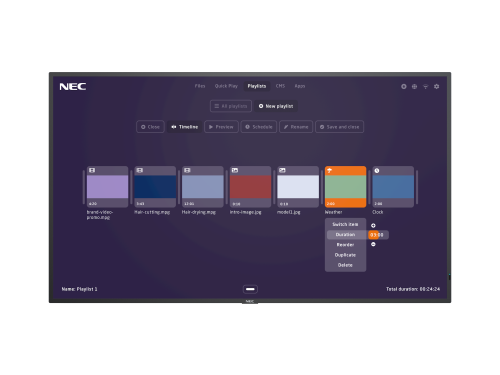Increase duration with the plus button

[373, 226]
